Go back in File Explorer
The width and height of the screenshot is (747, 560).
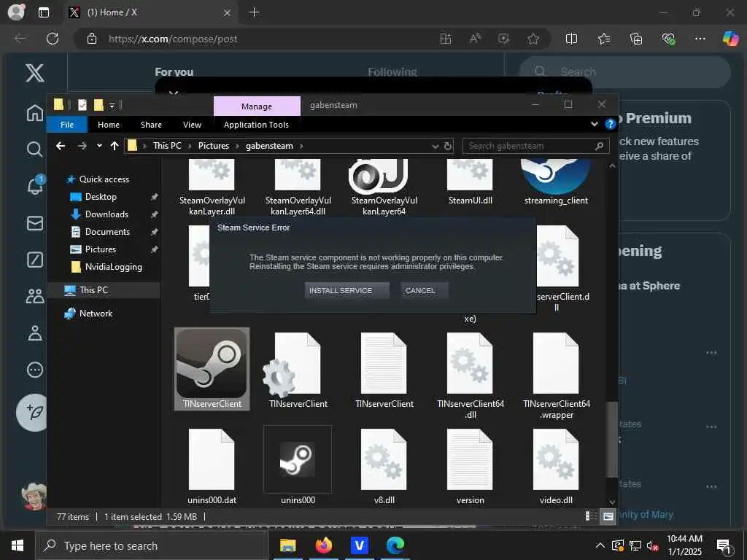(x=61, y=146)
